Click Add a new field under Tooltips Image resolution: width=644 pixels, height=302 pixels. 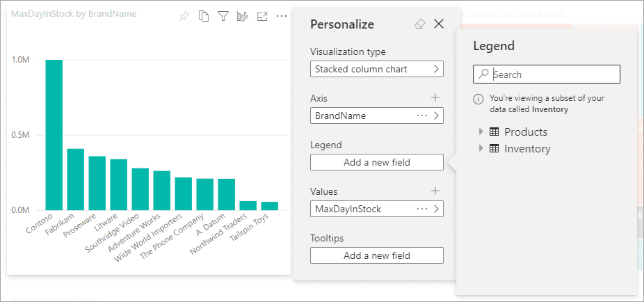376,255
